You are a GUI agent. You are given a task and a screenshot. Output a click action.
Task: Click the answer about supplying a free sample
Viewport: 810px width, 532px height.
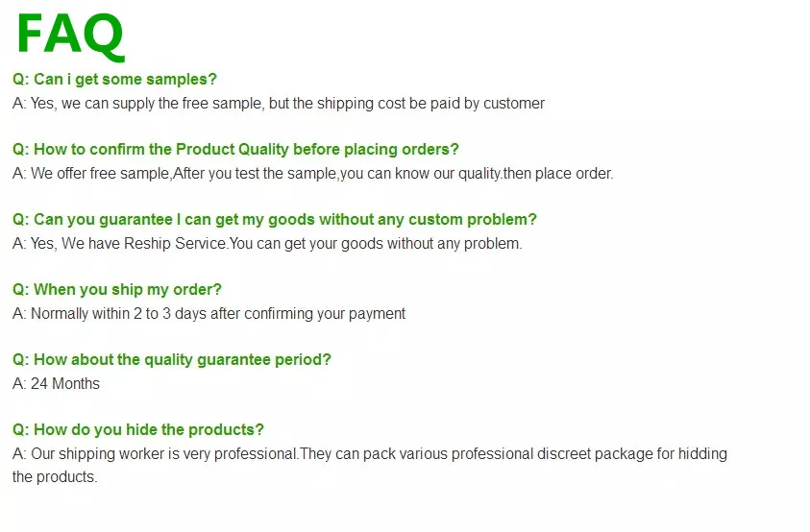(278, 103)
